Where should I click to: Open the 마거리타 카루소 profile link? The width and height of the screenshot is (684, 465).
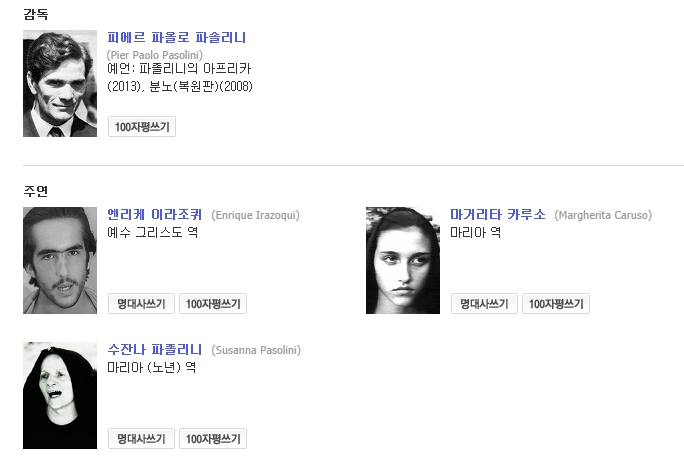tap(498, 214)
